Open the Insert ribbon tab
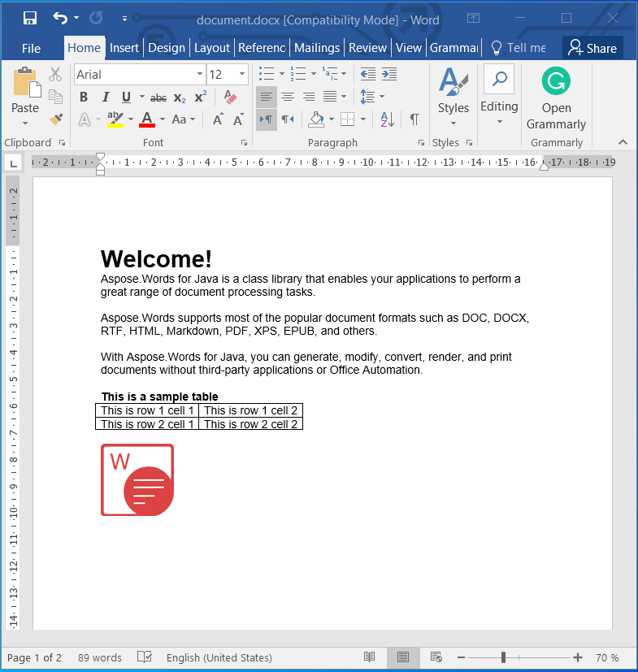This screenshot has height=672, width=638. point(124,48)
